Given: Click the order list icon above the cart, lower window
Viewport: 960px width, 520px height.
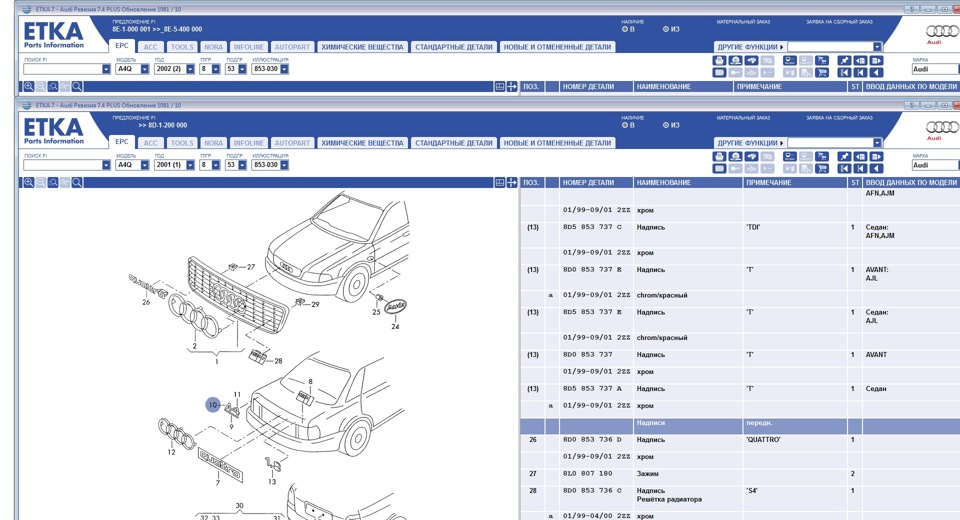Looking at the screenshot, I should [822, 156].
